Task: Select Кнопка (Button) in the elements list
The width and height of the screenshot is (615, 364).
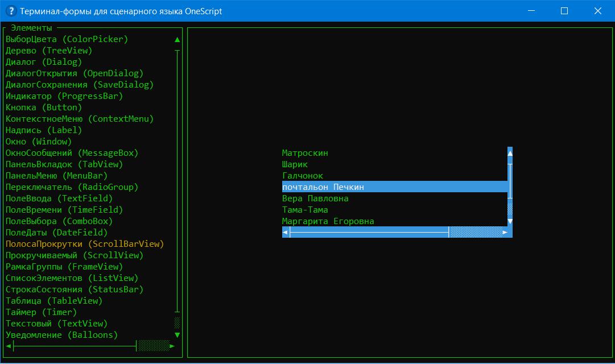Action: coord(44,107)
